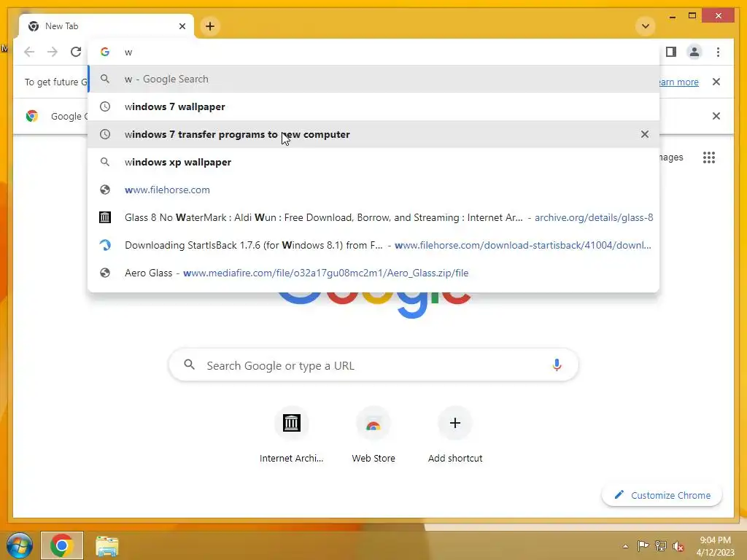The width and height of the screenshot is (747, 560).
Task: Open a new tab with plus button
Action: 210,26
